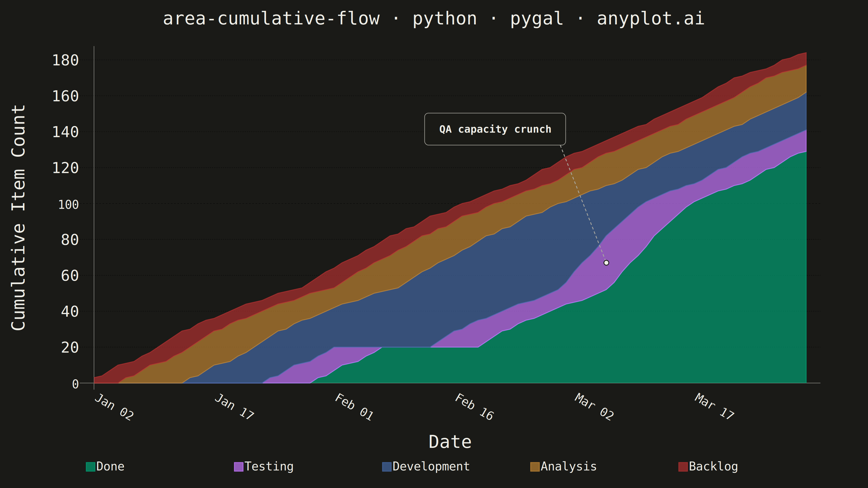
Task: Click the orange Analysis legend swatch
Action: pyautogui.click(x=535, y=466)
